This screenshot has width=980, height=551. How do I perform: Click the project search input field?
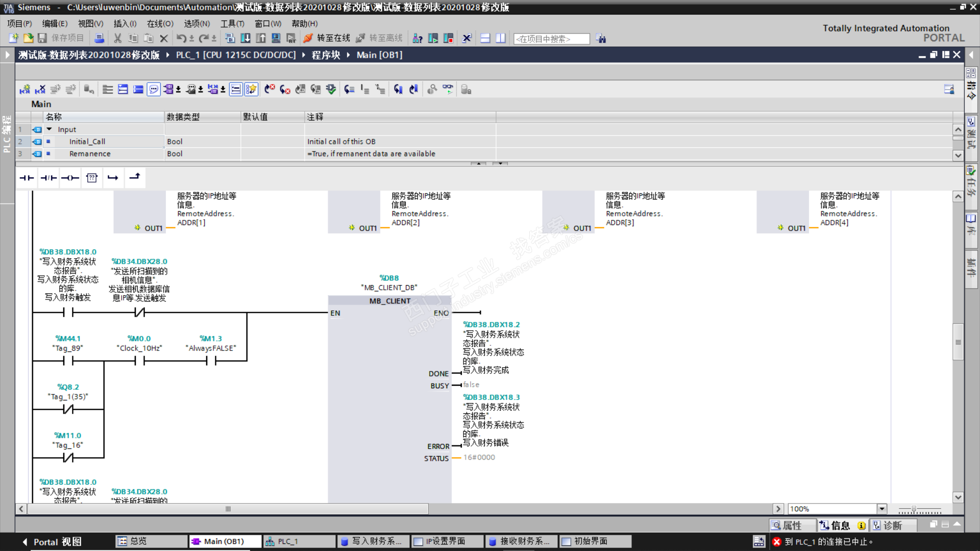coord(551,39)
